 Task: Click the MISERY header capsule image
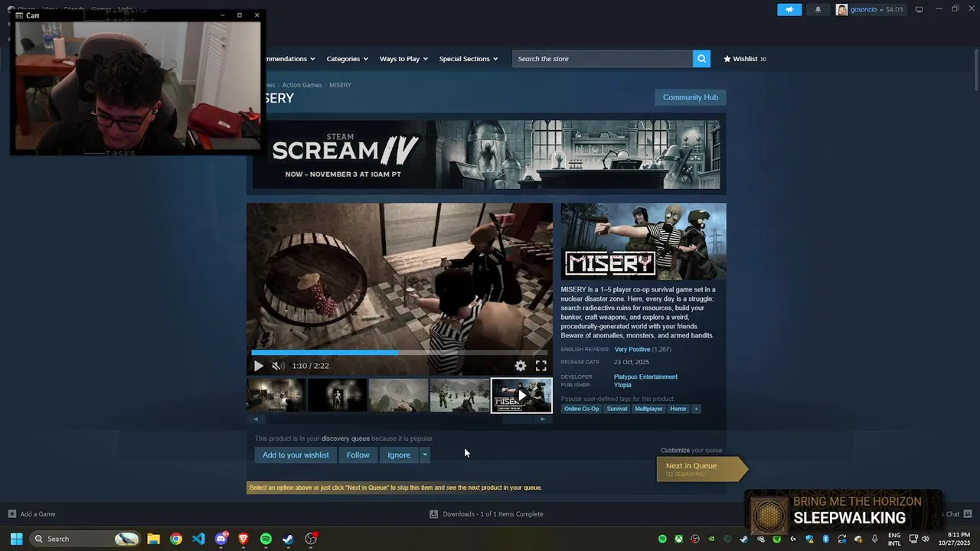(643, 242)
